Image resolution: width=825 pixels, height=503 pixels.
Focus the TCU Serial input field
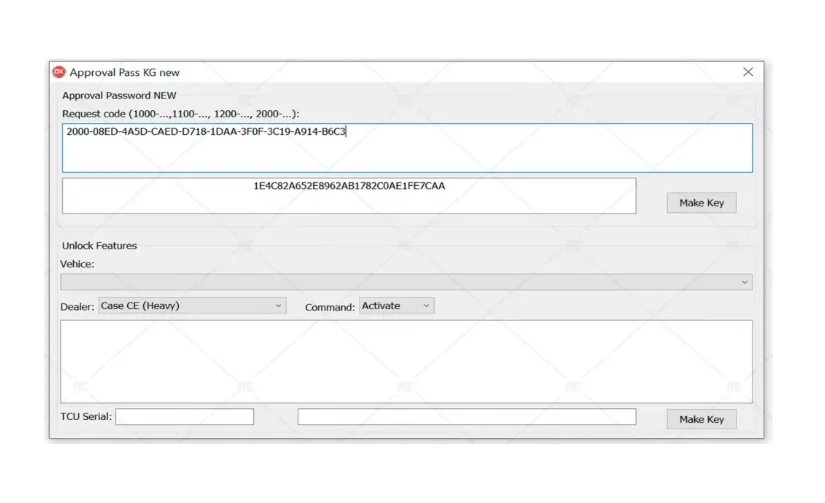coord(185,417)
